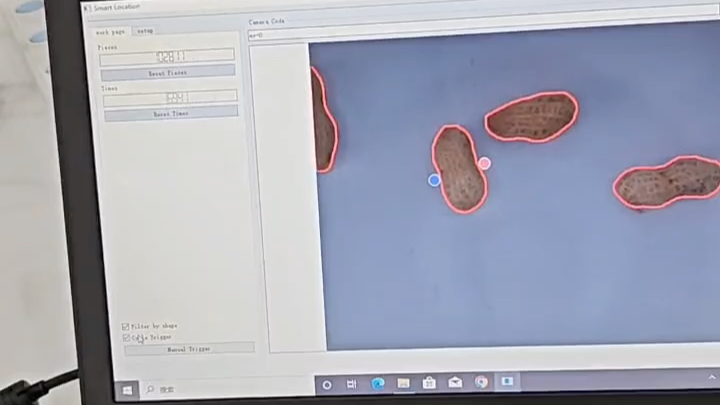The width and height of the screenshot is (720, 405).
Task: Open File Explorer from taskbar
Action: [404, 383]
